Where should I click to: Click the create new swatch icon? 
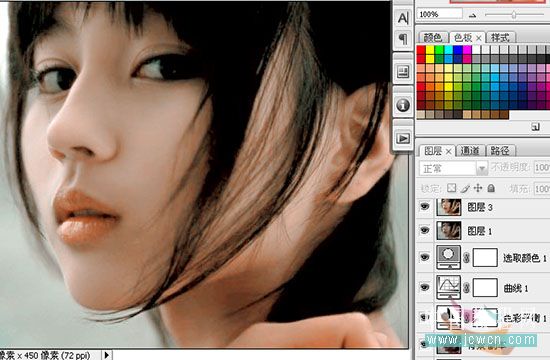click(x=535, y=127)
